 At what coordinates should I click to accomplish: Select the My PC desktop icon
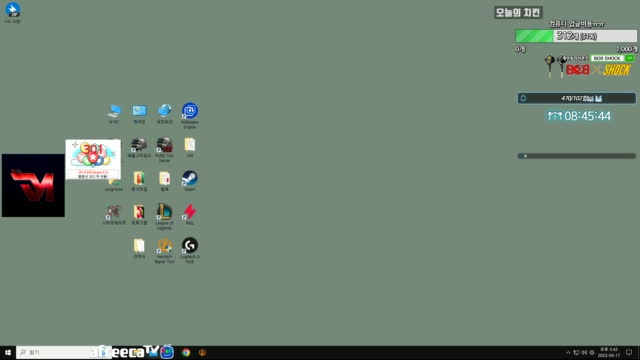(x=114, y=113)
